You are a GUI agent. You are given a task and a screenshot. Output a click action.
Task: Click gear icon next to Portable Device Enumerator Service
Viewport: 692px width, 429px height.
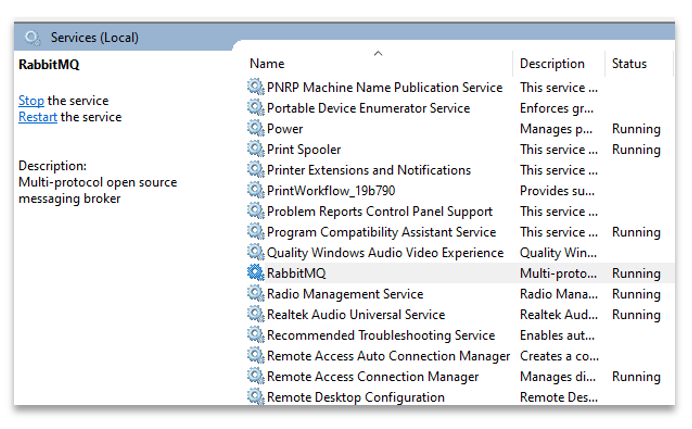click(x=256, y=108)
